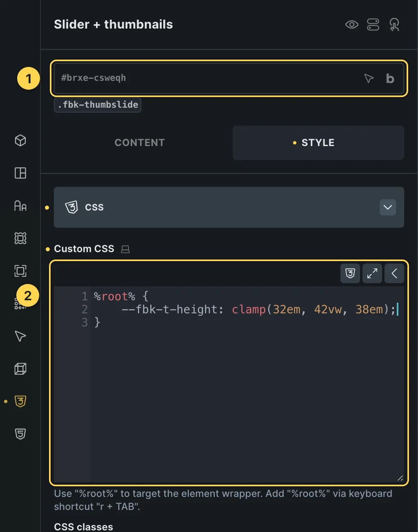Viewport: 418px width, 532px height.
Task: Click inside the Custom CSS code editor
Action: 229,384
